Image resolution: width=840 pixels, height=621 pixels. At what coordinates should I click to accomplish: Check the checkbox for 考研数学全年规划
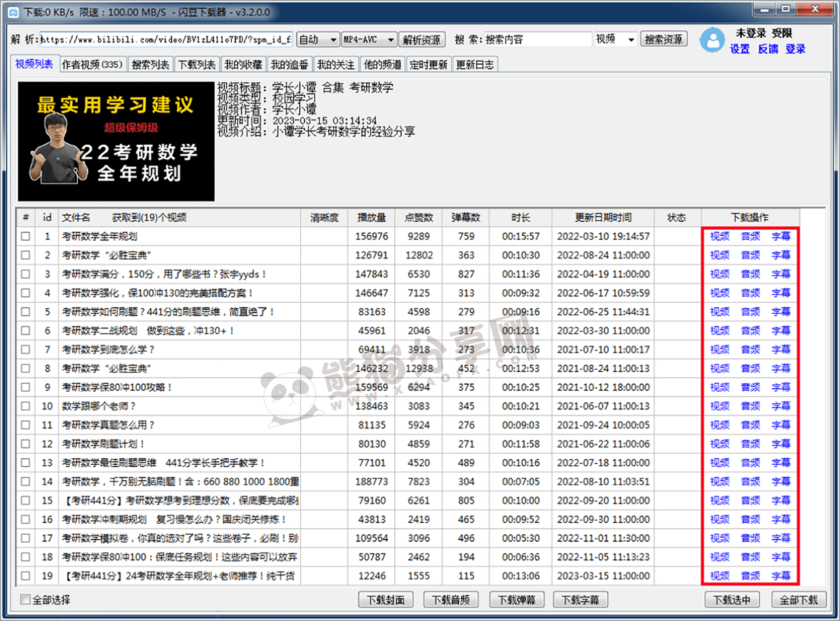tap(25, 236)
